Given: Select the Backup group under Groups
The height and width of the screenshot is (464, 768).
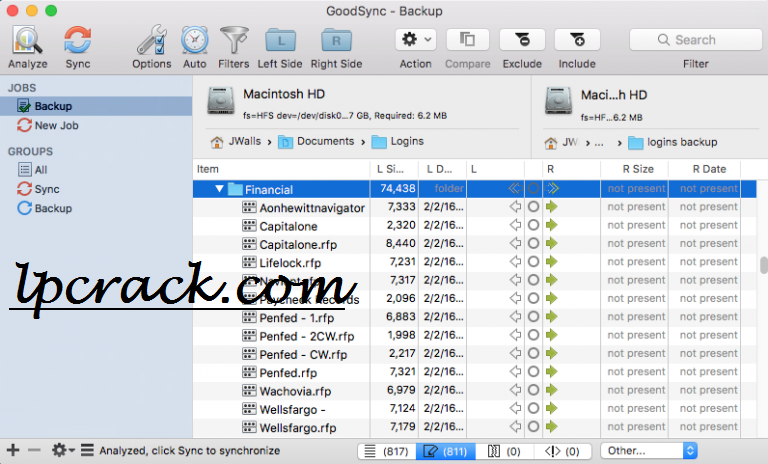Looking at the screenshot, I should pos(45,208).
